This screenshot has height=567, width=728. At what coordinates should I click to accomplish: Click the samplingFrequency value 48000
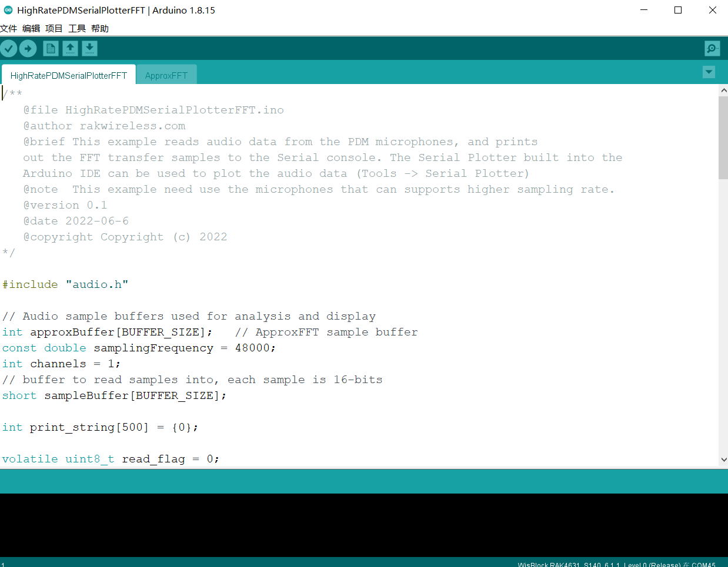click(252, 348)
